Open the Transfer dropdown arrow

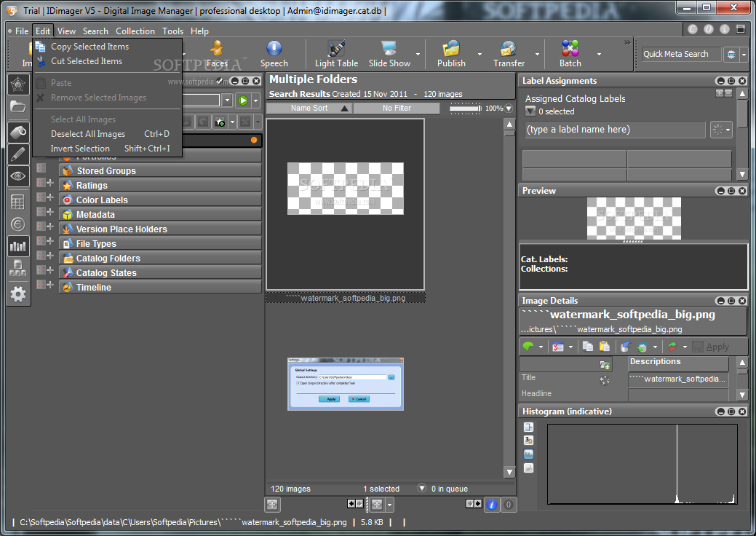[x=537, y=54]
